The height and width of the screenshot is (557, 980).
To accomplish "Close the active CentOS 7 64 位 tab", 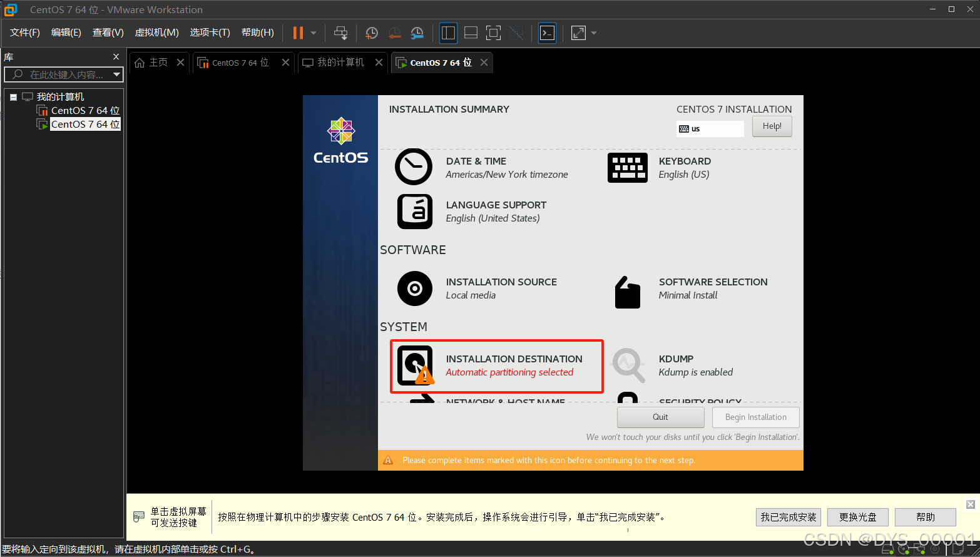I will 484,63.
